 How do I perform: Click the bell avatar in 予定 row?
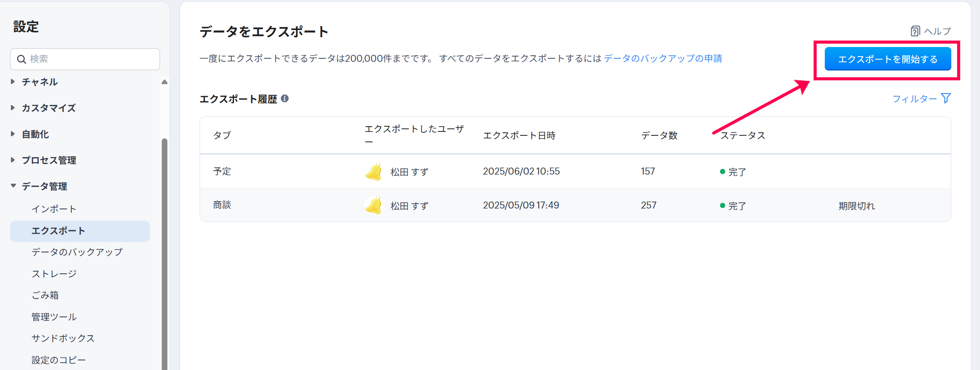[x=373, y=172]
